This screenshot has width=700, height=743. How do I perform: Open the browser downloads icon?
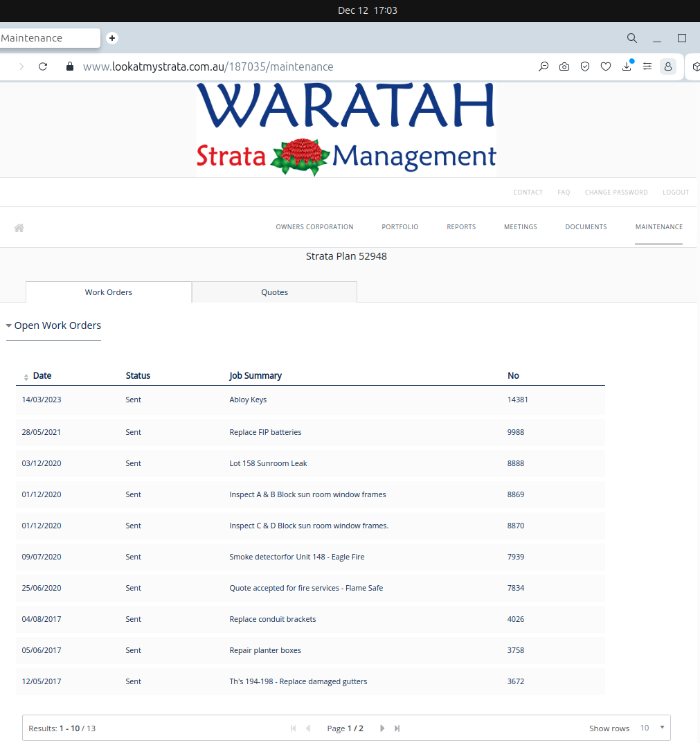(x=627, y=66)
